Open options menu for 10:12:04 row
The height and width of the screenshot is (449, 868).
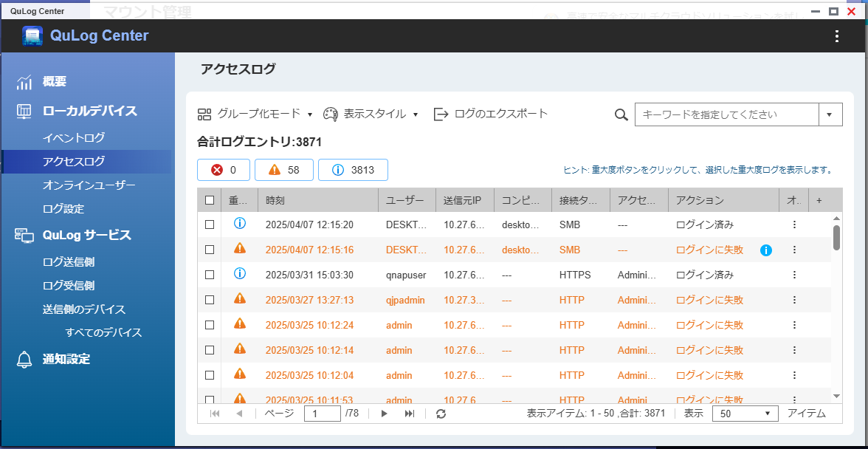pyautogui.click(x=794, y=375)
